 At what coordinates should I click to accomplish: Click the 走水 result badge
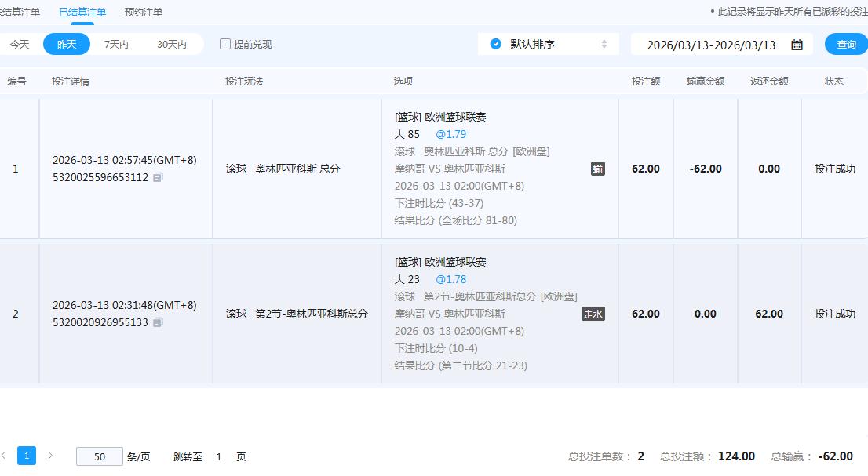point(593,314)
